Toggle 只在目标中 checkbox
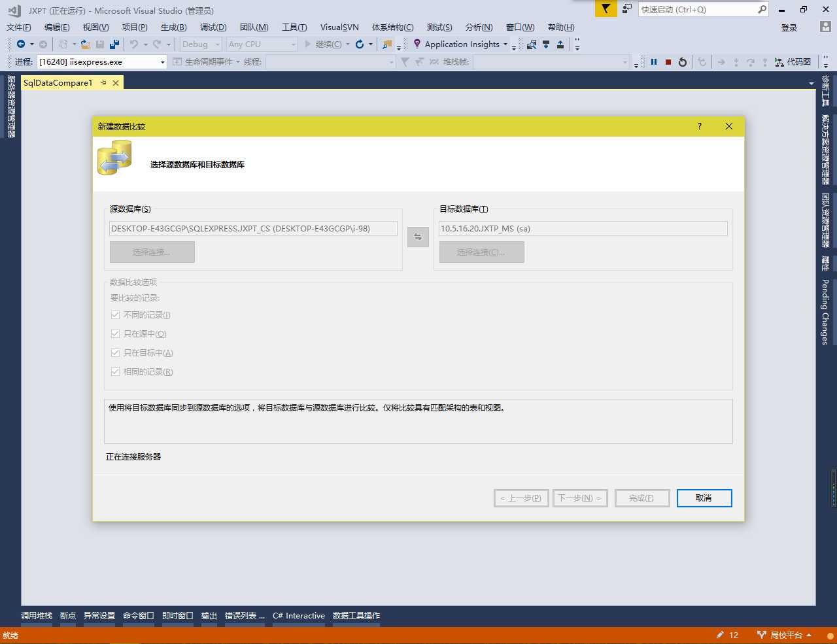Image resolution: width=837 pixels, height=644 pixels. (116, 352)
